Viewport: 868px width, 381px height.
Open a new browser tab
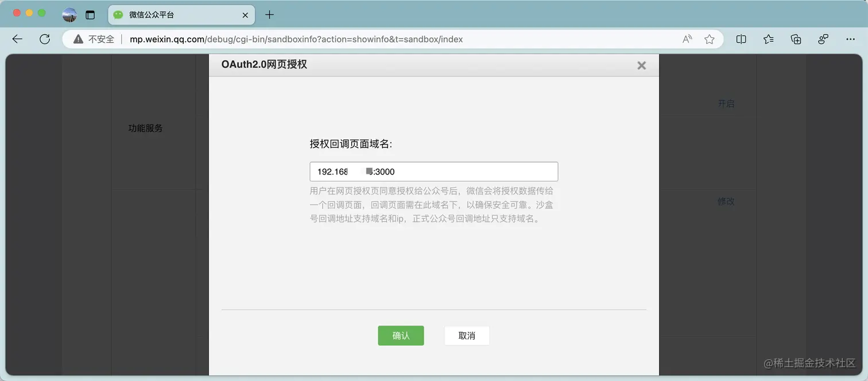tap(269, 15)
